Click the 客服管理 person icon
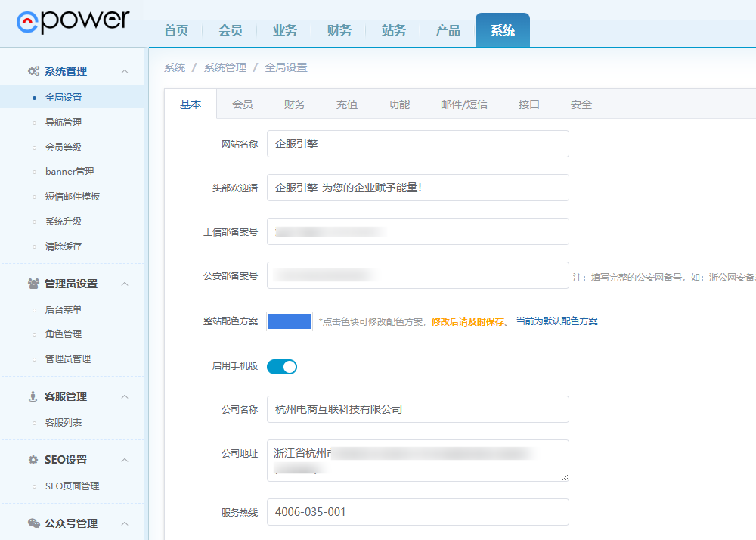 (33, 396)
